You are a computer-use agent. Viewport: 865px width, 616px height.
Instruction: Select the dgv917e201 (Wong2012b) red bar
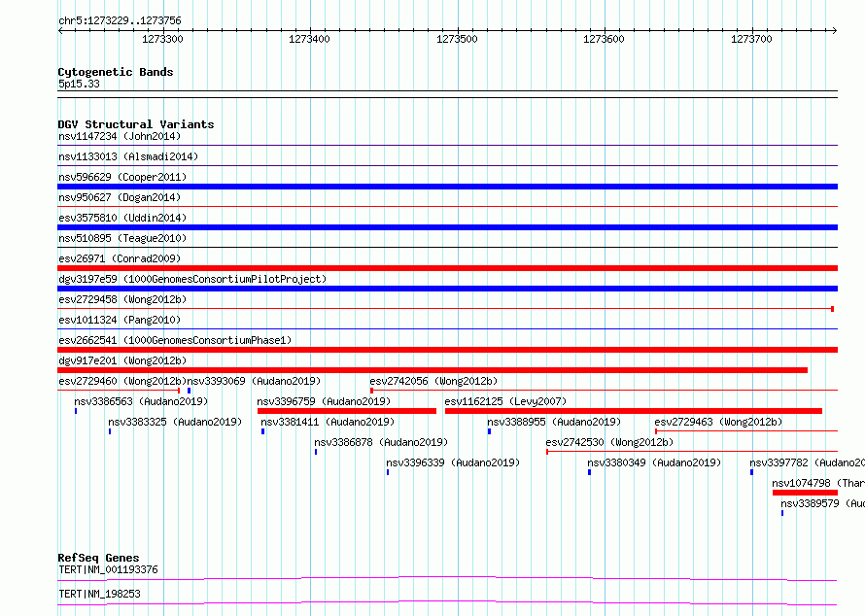tap(432, 370)
